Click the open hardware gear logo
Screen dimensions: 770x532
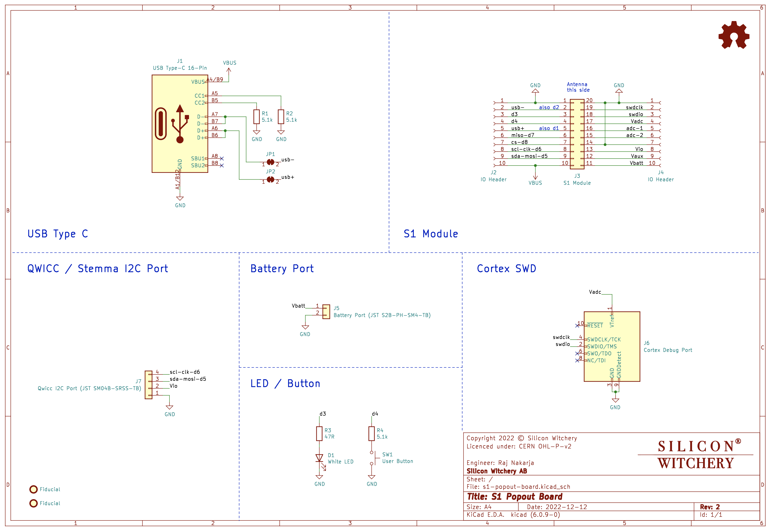[x=734, y=35]
